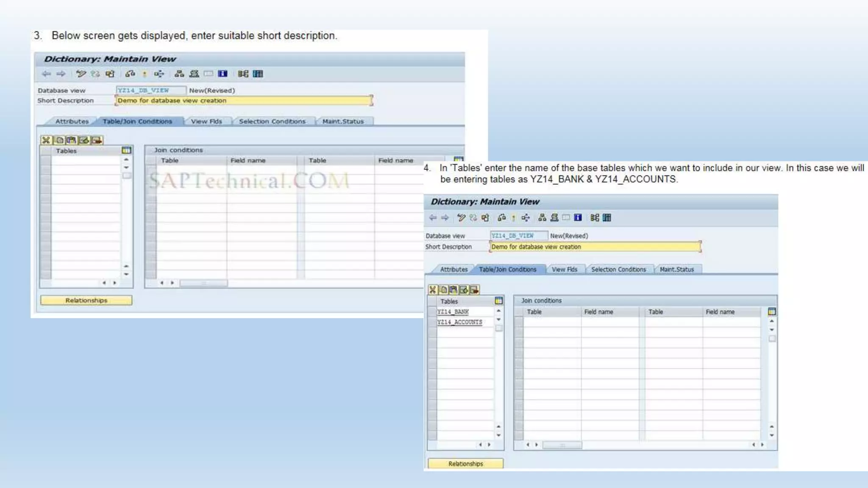Viewport: 868px width, 488px height.
Task: Click the Cut icon above the YZ14_BANK table list
Action: (432, 290)
